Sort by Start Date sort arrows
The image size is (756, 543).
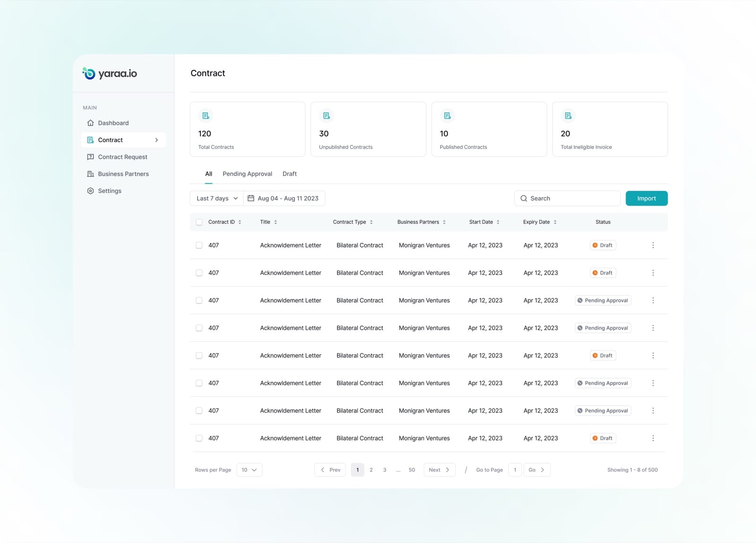tap(498, 222)
